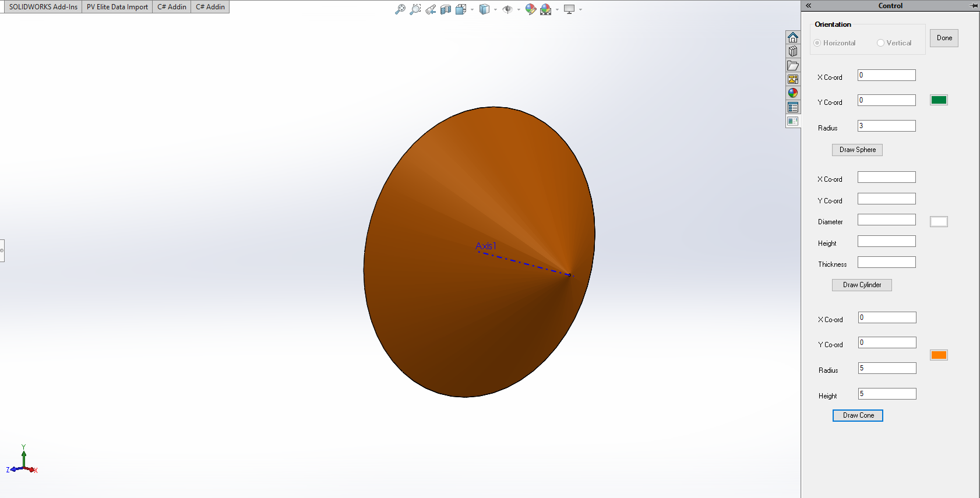Click the white cylinder color swatch
The image size is (980, 498).
[939, 221]
